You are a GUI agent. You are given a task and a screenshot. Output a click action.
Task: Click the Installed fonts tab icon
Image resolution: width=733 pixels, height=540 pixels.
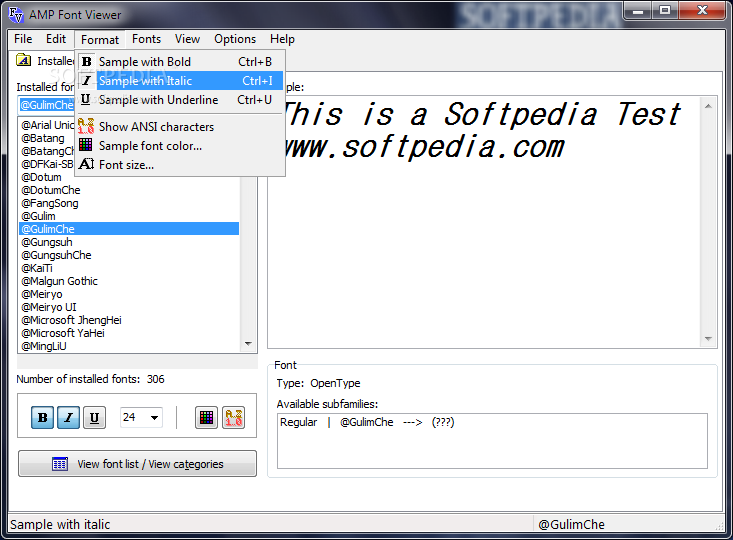coord(23,60)
